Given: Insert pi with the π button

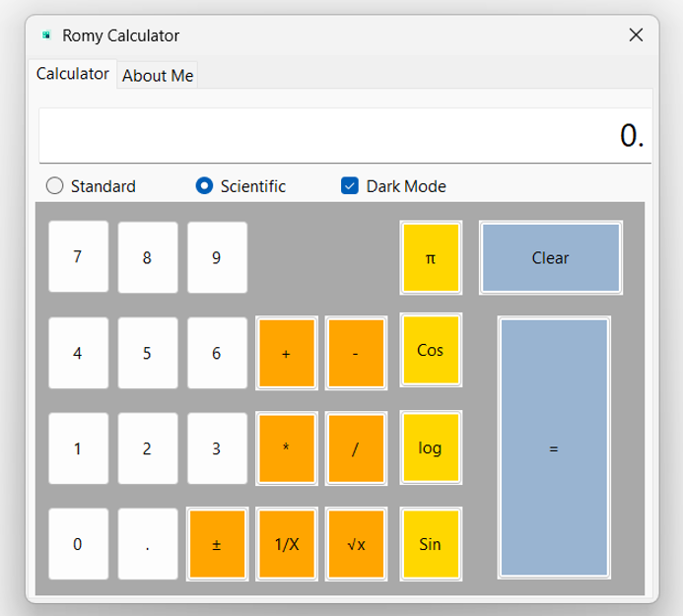Looking at the screenshot, I should click(431, 257).
